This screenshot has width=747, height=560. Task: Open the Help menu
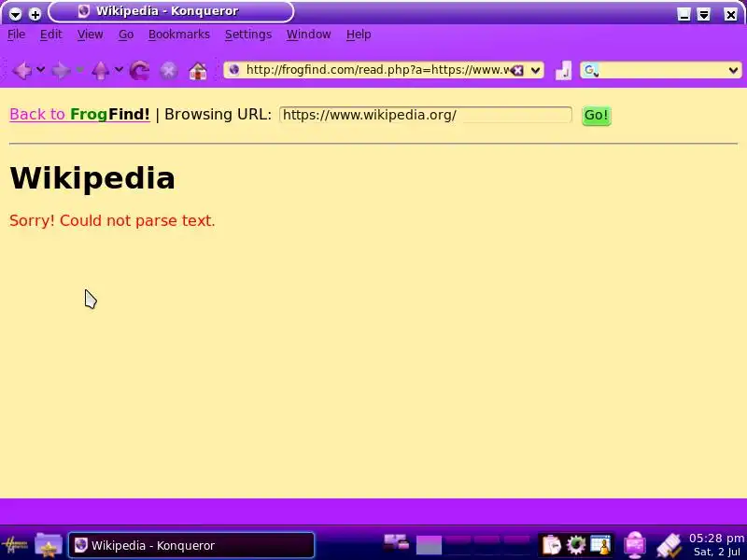tap(359, 35)
